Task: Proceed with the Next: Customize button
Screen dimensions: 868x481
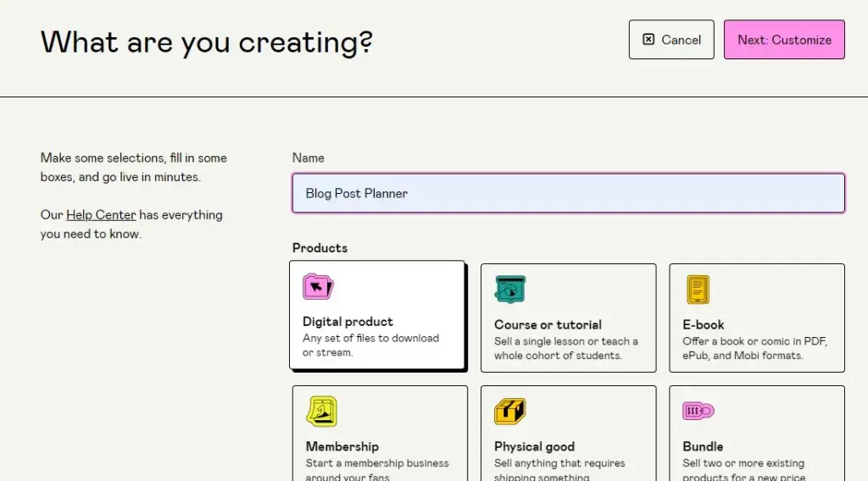Action: pyautogui.click(x=784, y=40)
